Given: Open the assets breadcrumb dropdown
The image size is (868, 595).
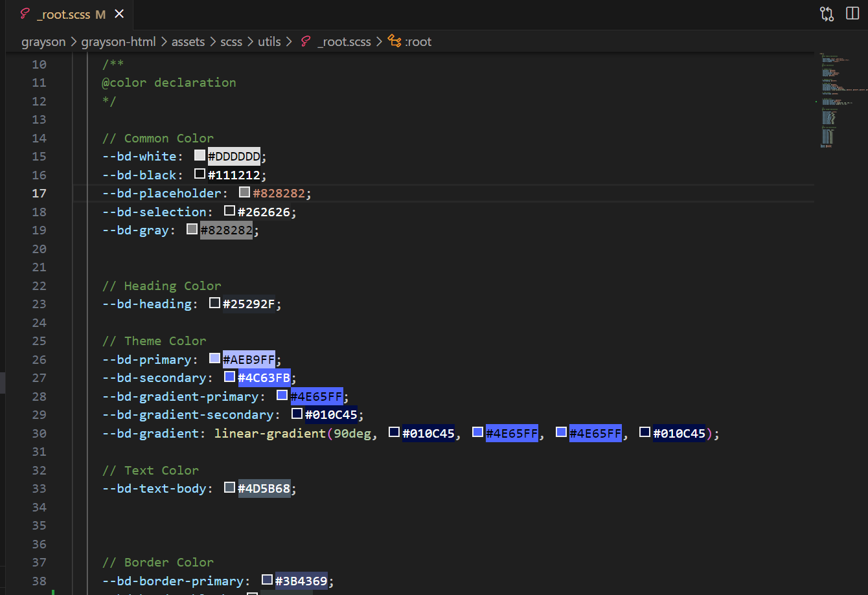Looking at the screenshot, I should 188,41.
